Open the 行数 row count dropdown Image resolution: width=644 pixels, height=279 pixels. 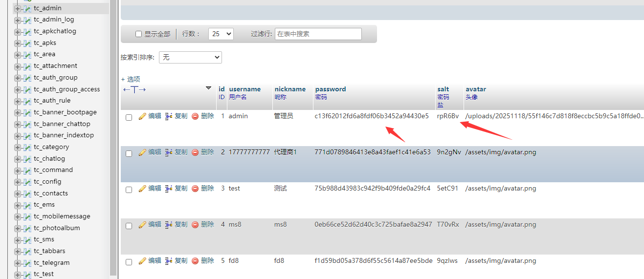221,34
